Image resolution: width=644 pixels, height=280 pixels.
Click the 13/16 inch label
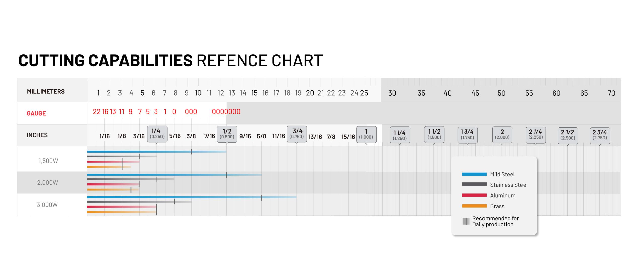point(315,137)
